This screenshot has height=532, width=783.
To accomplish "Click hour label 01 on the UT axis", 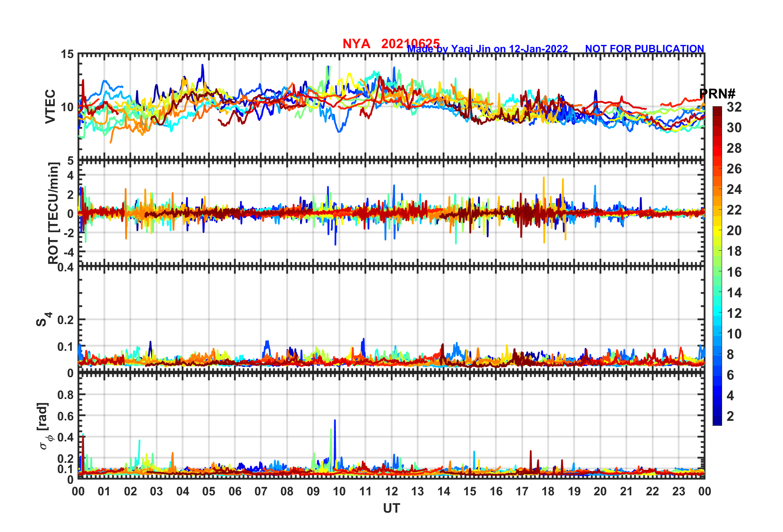I will (104, 491).
